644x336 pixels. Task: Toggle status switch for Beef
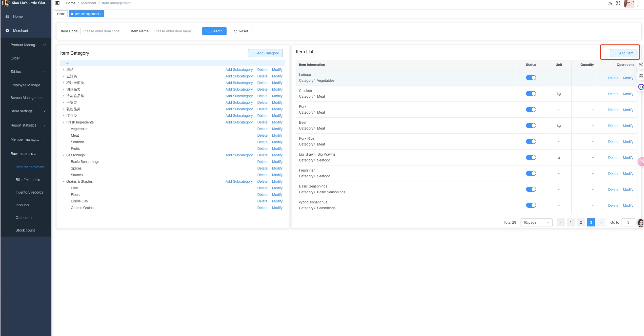(x=531, y=125)
